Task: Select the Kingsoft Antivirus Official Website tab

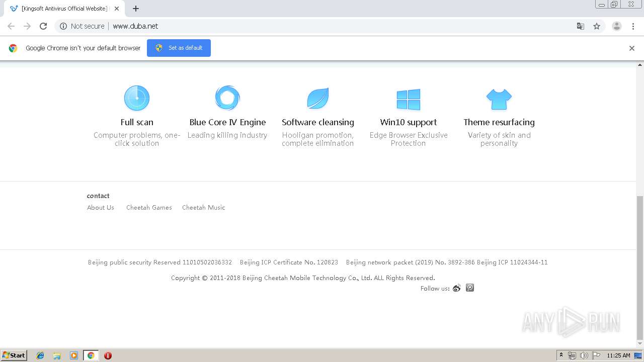Action: pos(64,9)
